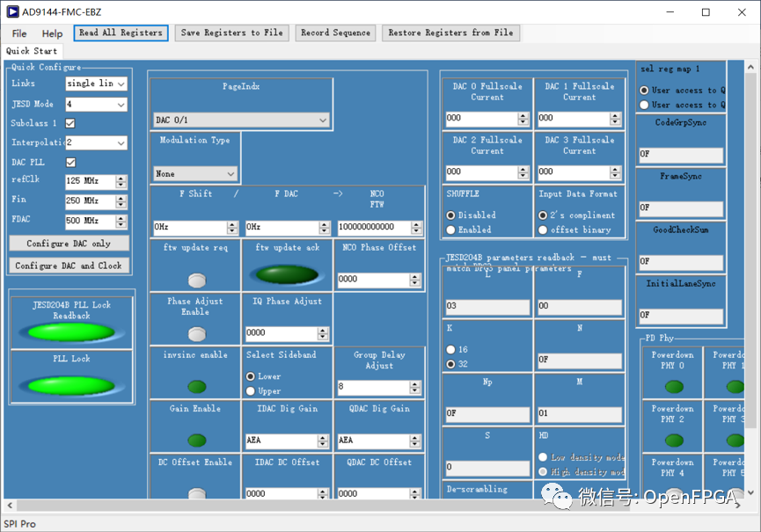This screenshot has width=761, height=532.
Task: Toggle the Gain Enable LED
Action: point(196,440)
